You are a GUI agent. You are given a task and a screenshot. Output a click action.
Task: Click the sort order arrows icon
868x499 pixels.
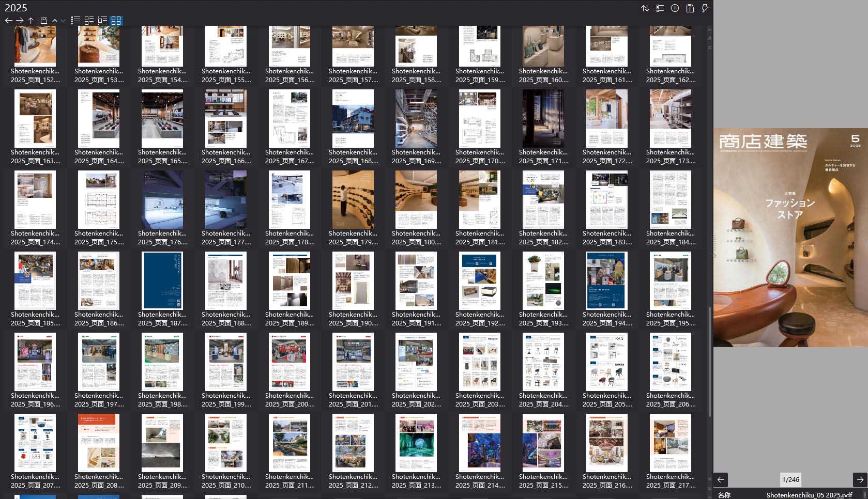645,8
